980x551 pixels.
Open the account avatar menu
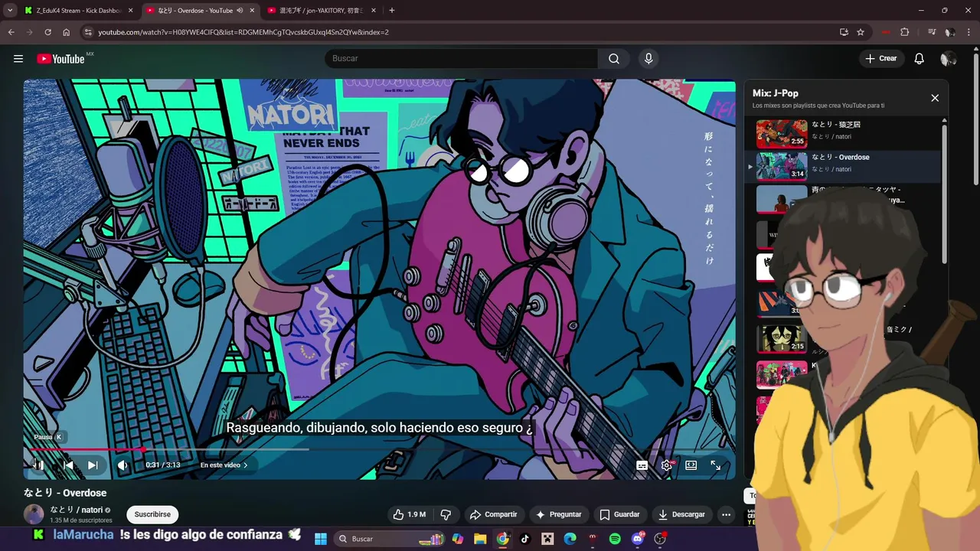[949, 59]
